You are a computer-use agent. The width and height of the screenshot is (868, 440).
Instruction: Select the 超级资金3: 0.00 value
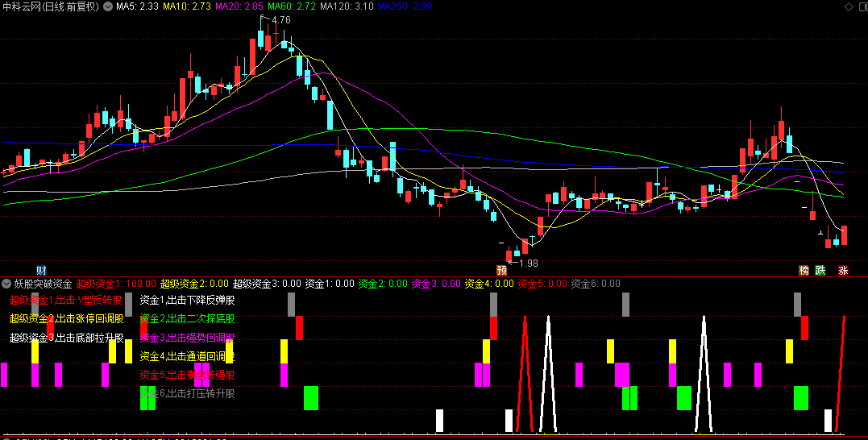click(267, 284)
